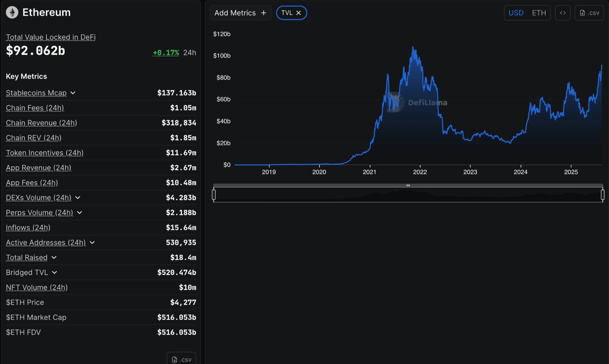Click the embed code icon button
This screenshot has width=609, height=364.
(562, 13)
